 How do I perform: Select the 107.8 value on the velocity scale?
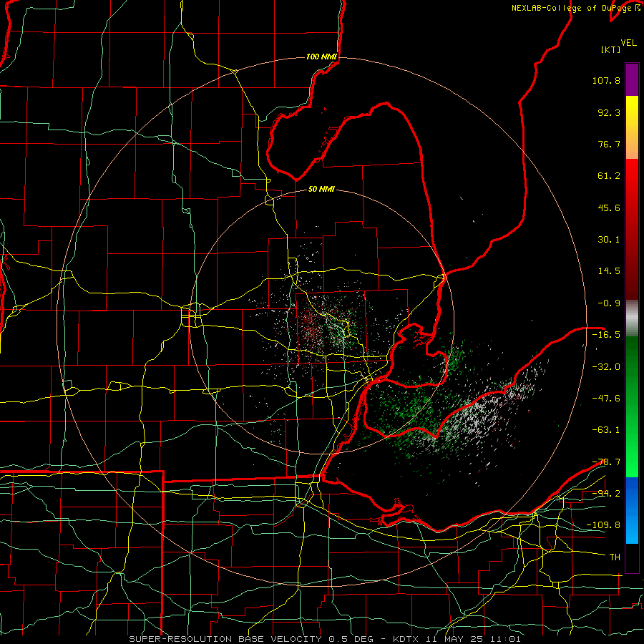[606, 80]
